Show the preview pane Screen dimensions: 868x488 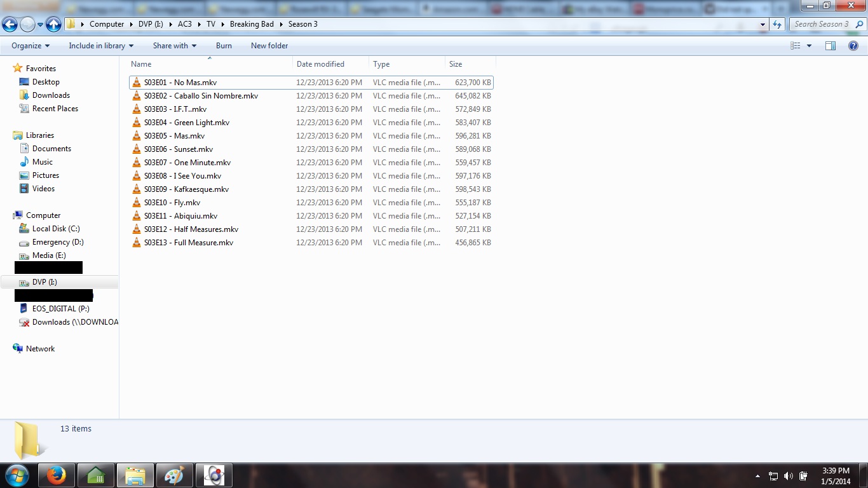click(x=831, y=46)
